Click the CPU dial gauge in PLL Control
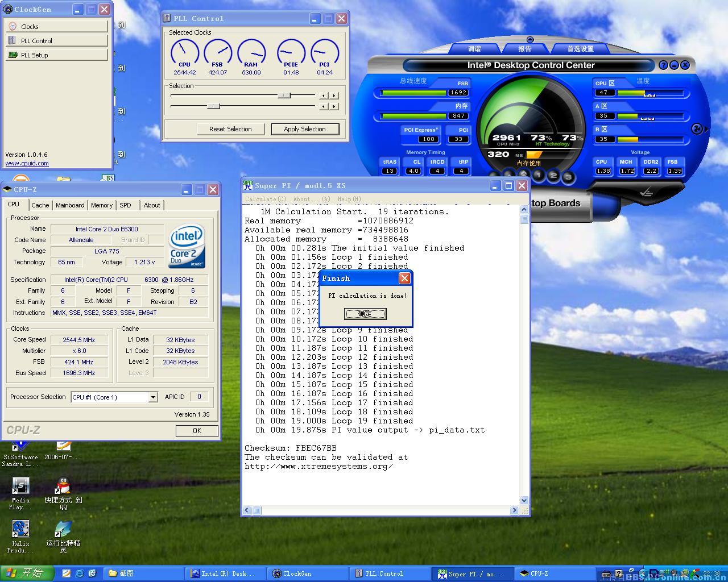728x582 pixels. [x=185, y=54]
